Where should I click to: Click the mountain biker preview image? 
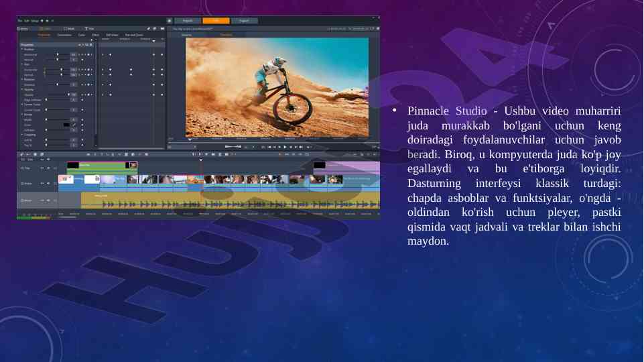point(277,88)
